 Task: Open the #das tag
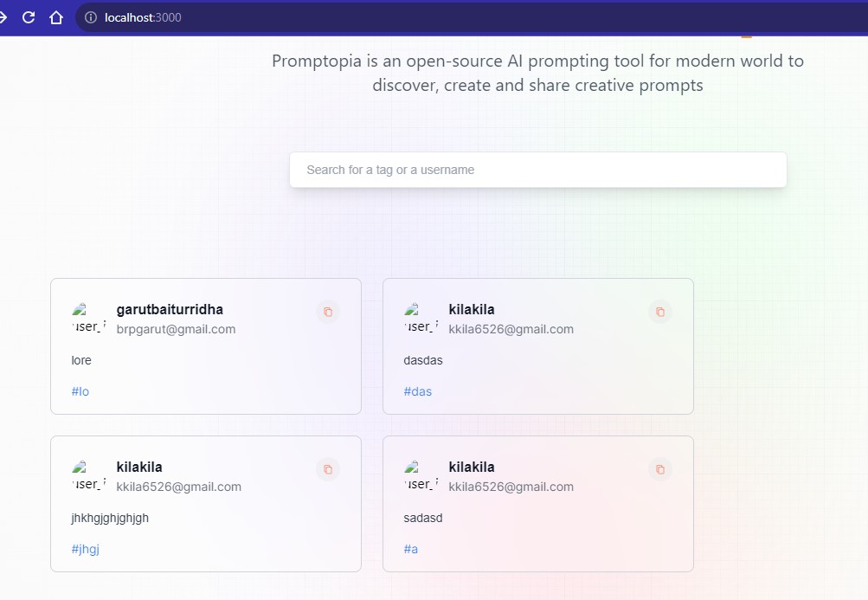pyautogui.click(x=418, y=391)
